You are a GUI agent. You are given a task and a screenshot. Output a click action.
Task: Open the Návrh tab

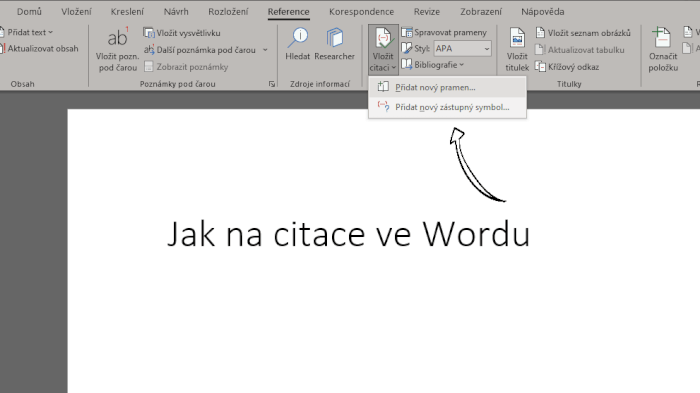click(x=176, y=12)
